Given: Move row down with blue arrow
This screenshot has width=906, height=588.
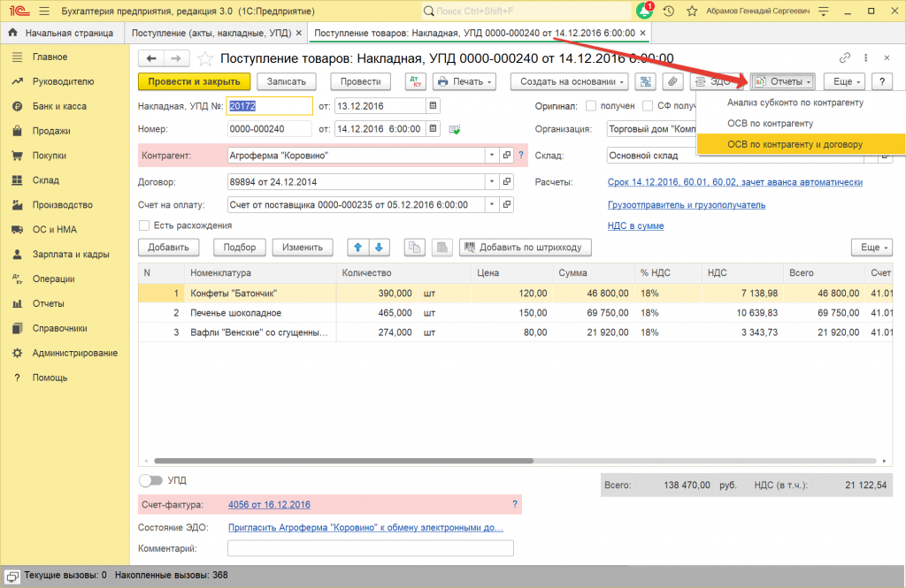Looking at the screenshot, I should 379,248.
